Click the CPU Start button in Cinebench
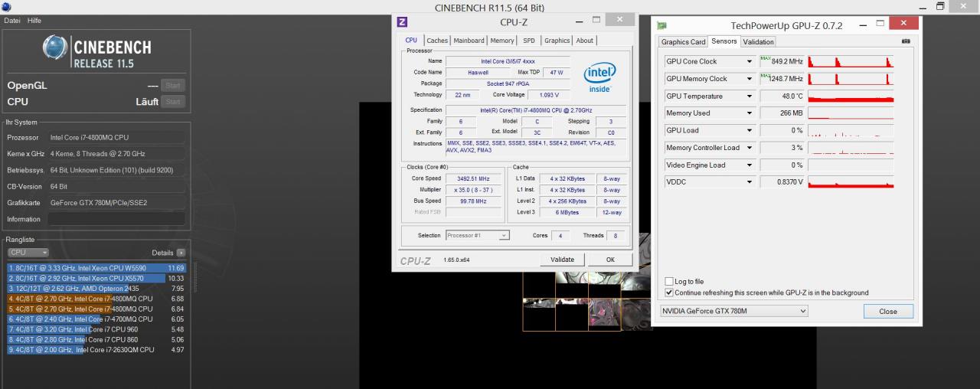 point(173,101)
